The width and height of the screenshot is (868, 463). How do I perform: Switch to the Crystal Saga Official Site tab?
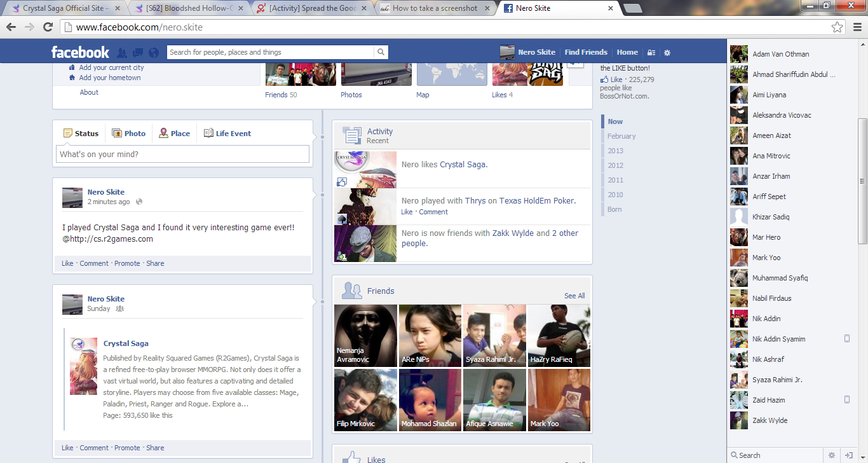(x=64, y=8)
